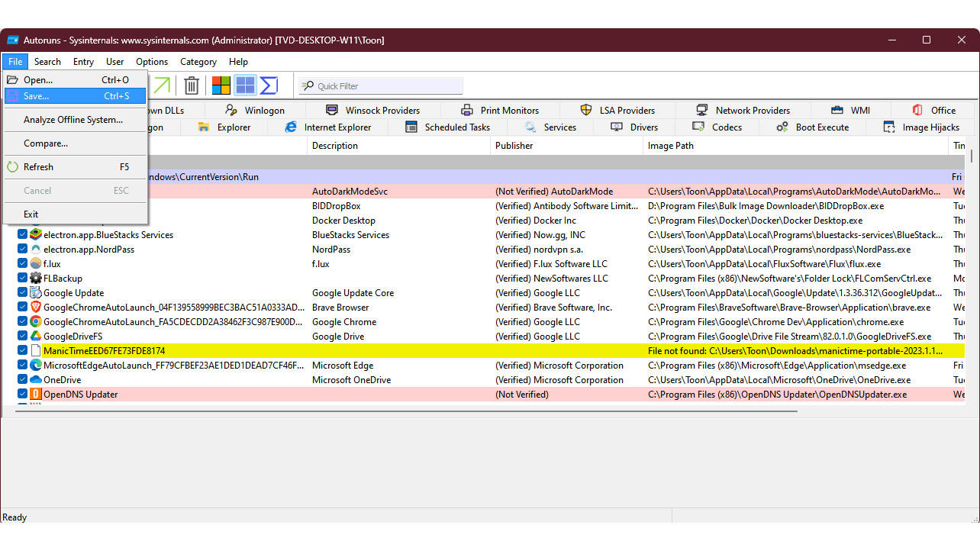
Task: Switch to the Office tab
Action: pos(933,111)
